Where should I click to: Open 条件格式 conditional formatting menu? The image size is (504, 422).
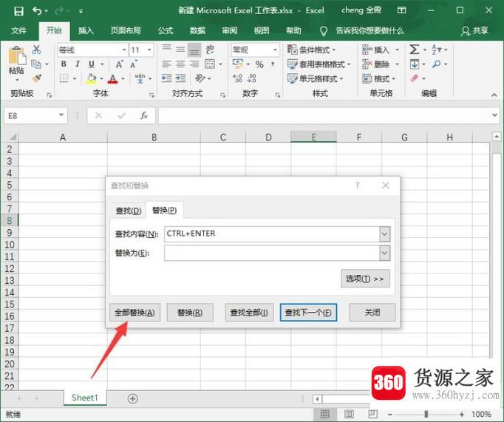click(x=311, y=50)
